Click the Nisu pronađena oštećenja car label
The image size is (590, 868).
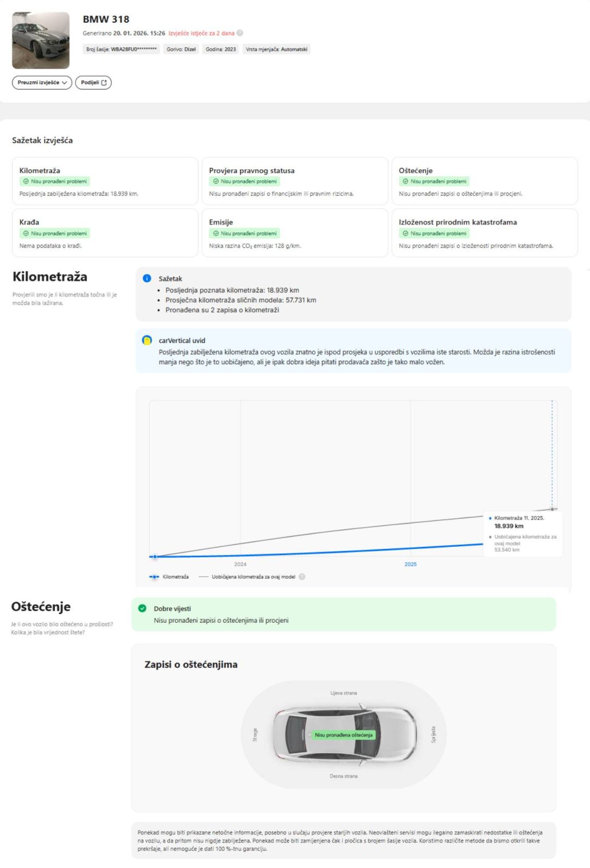tap(344, 735)
